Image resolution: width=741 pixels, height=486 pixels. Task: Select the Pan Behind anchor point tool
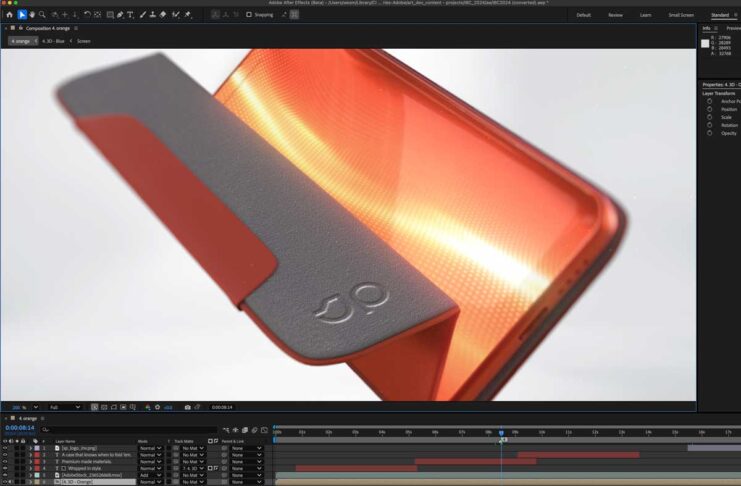(97, 15)
